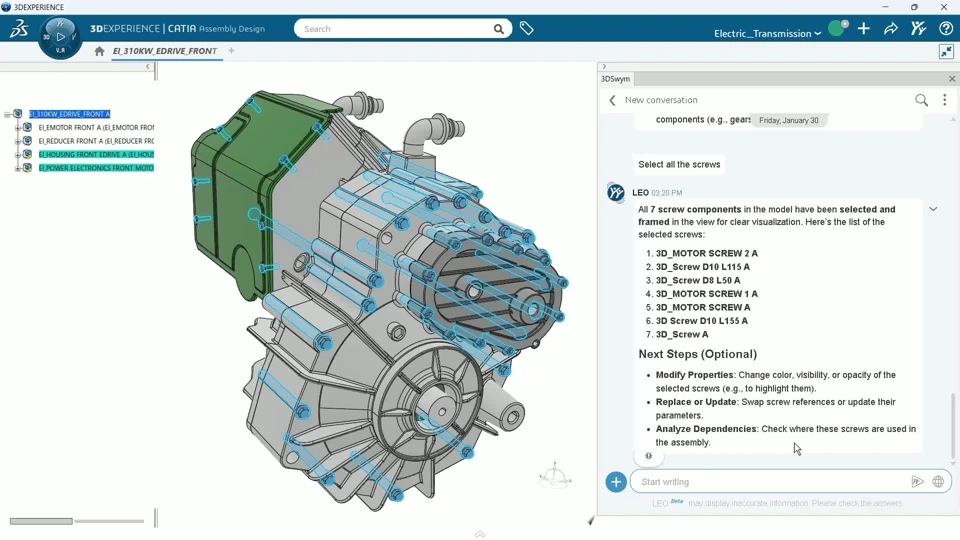Click '3D_MOTOR SCREW 1 A' list entry

click(707, 294)
